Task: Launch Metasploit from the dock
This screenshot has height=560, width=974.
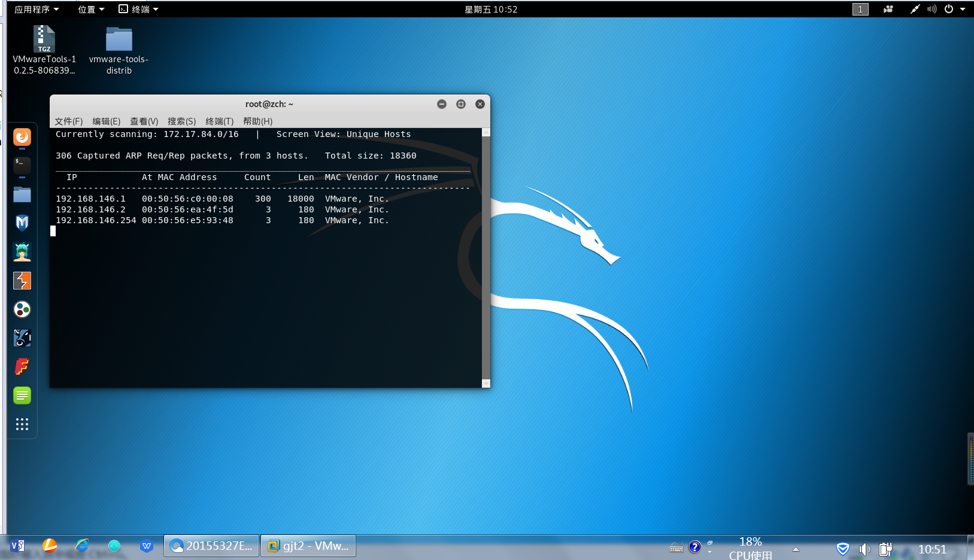Action: [x=22, y=223]
